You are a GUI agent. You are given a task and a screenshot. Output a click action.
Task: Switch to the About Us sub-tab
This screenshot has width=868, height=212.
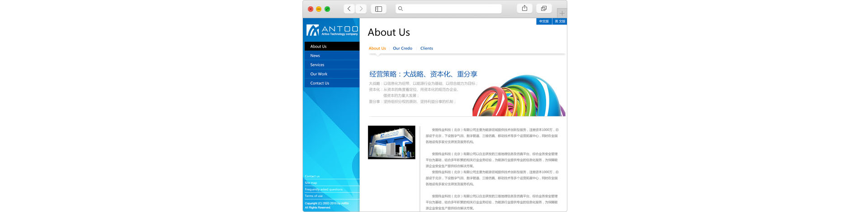click(x=377, y=48)
